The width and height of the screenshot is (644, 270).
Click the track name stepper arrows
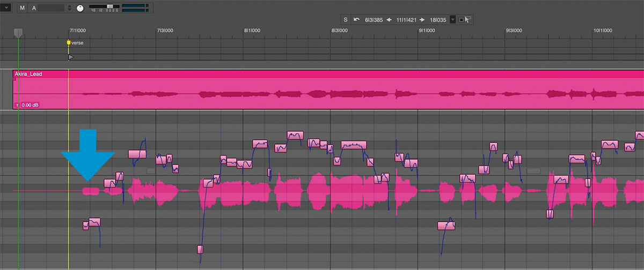point(69,8)
